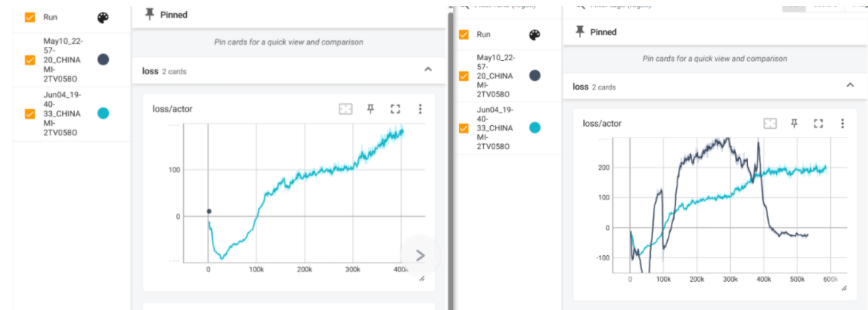
Task: Fit domain to data on left loss/actor chart
Action: pos(345,109)
